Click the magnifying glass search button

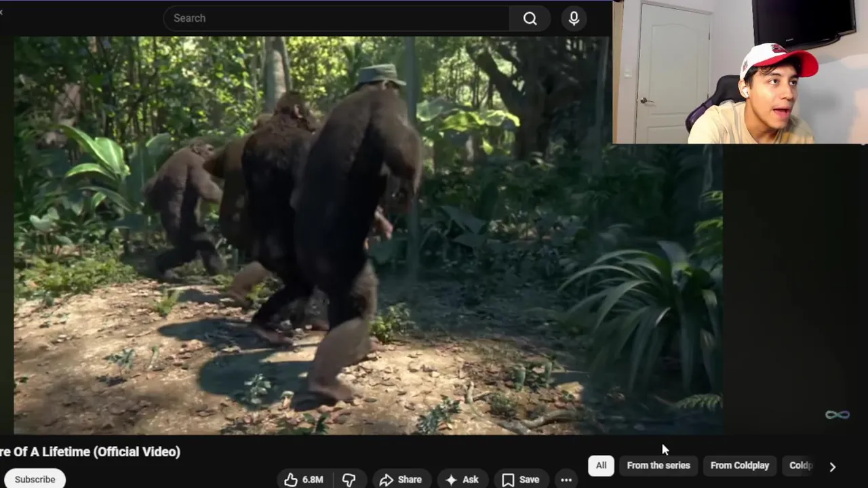[530, 18]
